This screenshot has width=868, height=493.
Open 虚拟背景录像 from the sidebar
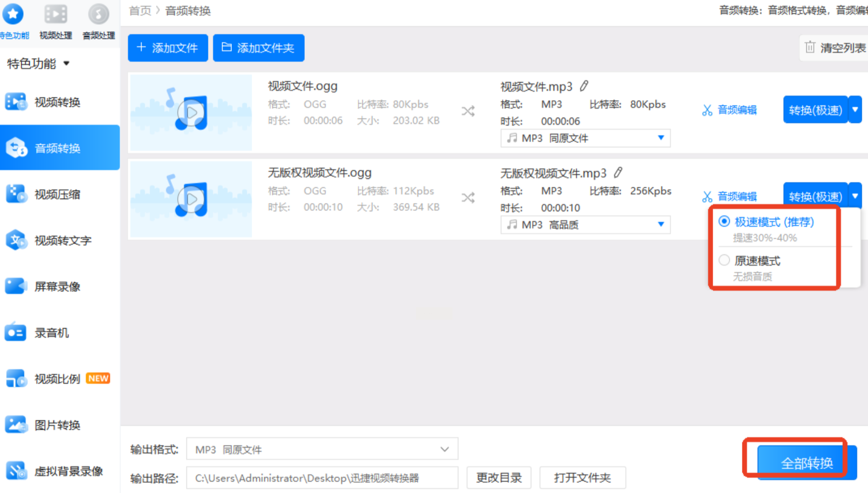[16, 471]
